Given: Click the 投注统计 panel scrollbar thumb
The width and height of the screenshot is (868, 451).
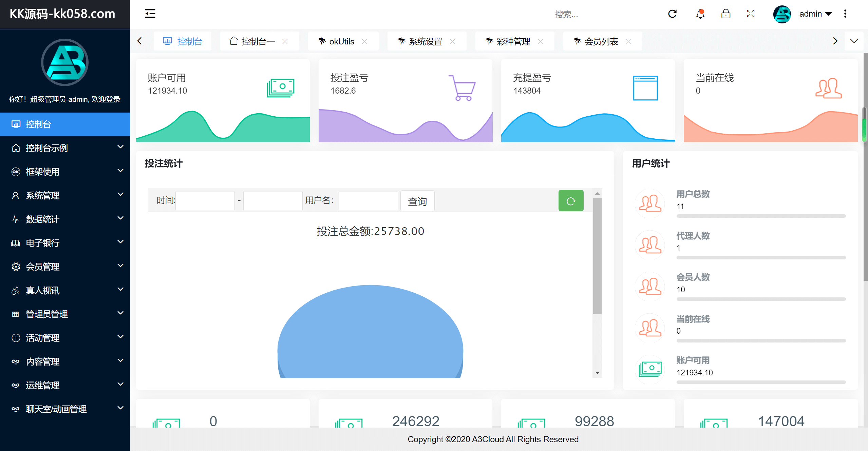Looking at the screenshot, I should click(597, 256).
